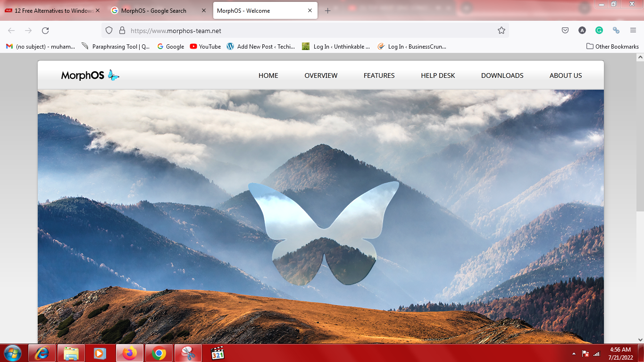This screenshot has height=362, width=644.
Task: Open the DOWNLOADS nav item
Action: (502, 76)
